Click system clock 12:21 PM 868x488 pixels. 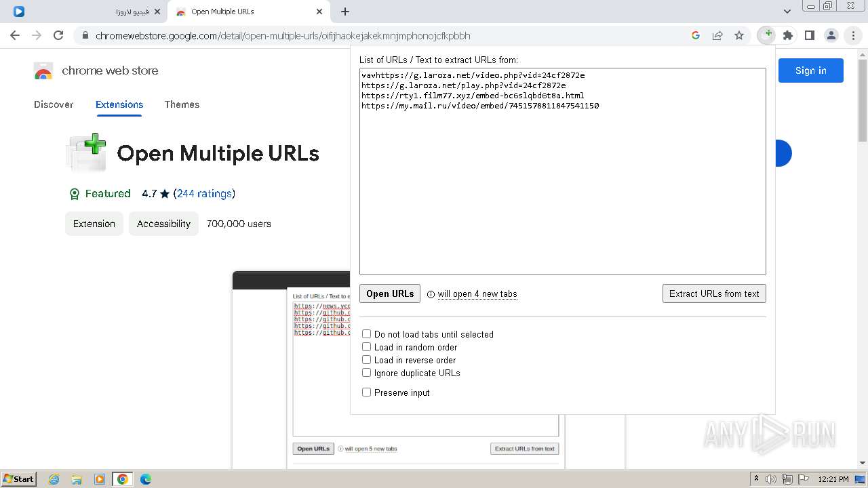coord(833,479)
